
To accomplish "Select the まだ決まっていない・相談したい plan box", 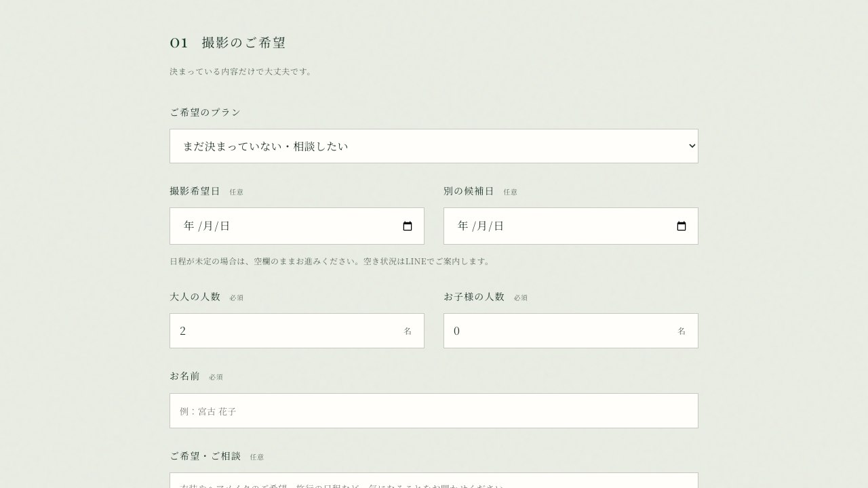I will [x=434, y=146].
